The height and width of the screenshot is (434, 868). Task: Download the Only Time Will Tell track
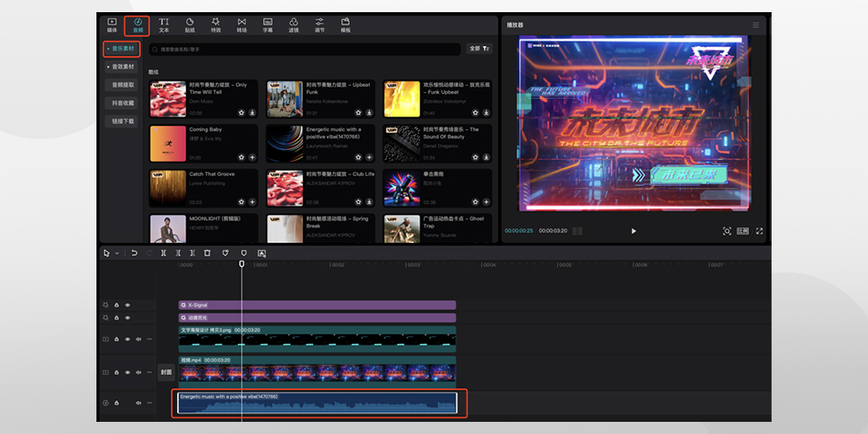[252, 112]
